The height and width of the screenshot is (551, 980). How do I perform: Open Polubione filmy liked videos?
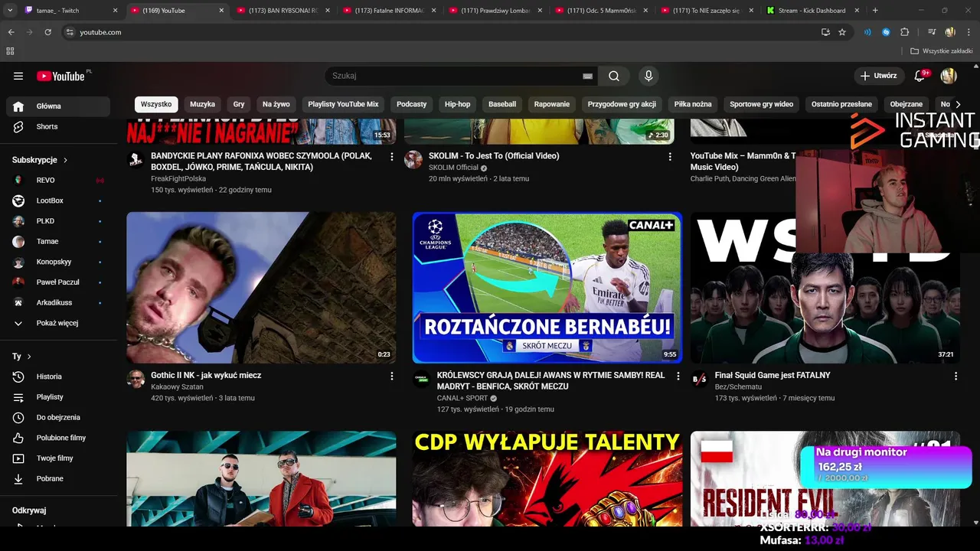click(x=58, y=438)
